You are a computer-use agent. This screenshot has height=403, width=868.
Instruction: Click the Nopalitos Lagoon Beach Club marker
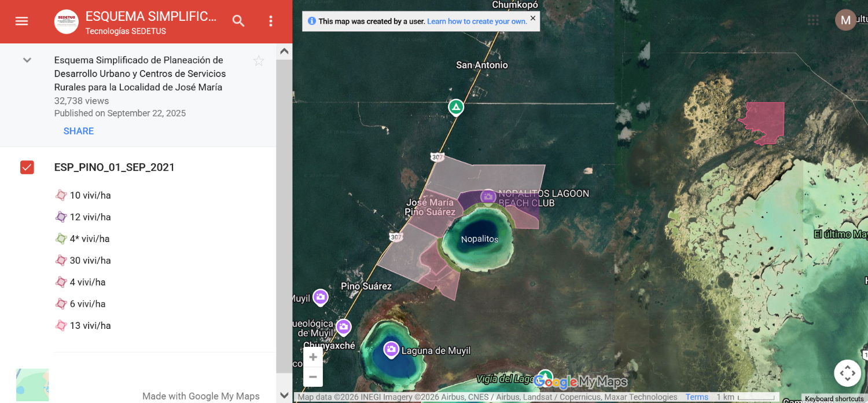coord(488,197)
